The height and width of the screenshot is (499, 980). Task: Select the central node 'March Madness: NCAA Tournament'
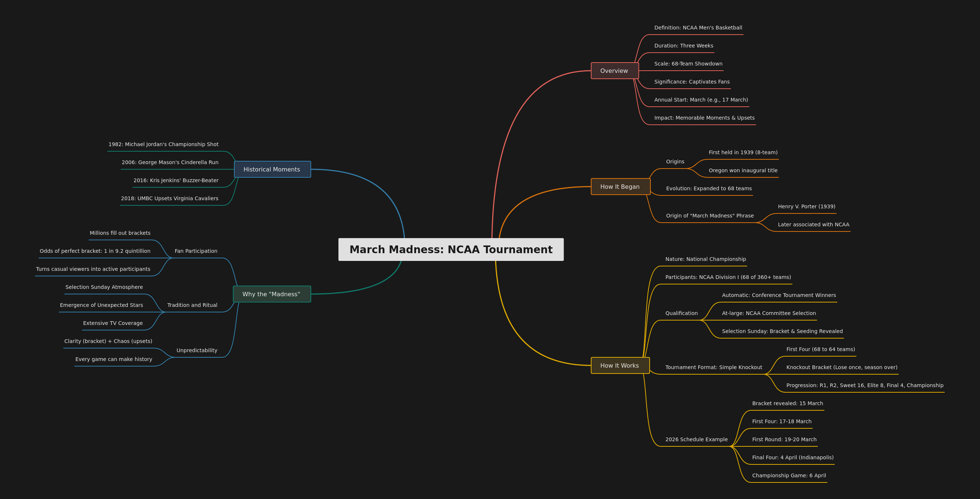[451, 249]
